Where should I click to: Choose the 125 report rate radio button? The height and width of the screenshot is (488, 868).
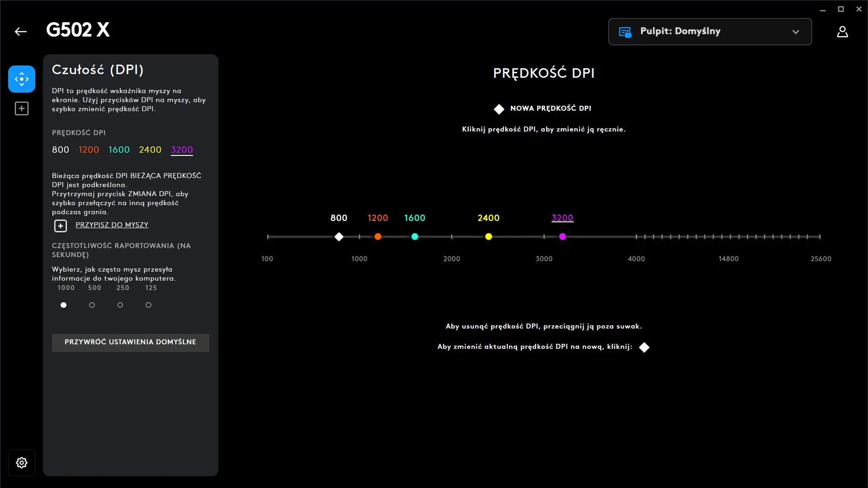tap(148, 305)
